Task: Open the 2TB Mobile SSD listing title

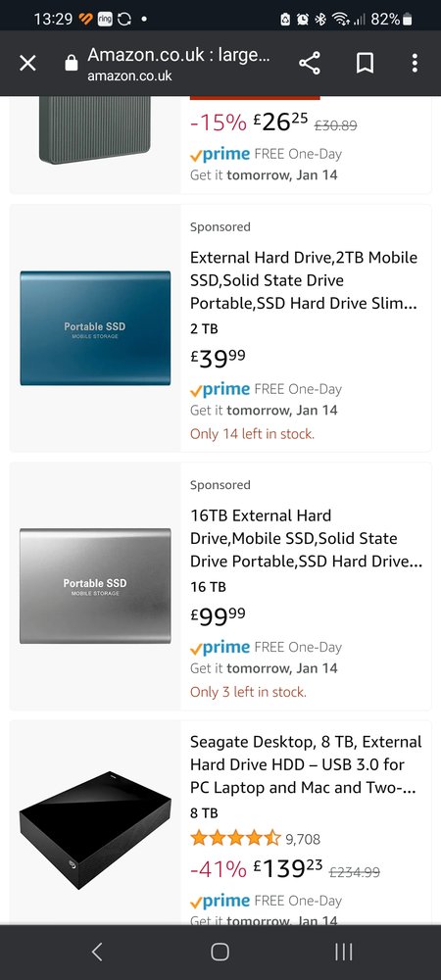Action: point(305,280)
